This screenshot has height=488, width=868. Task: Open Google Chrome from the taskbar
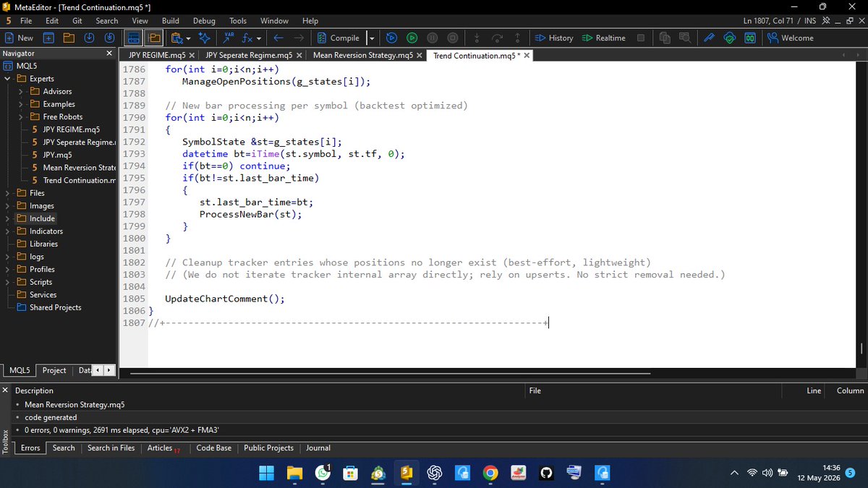(x=490, y=473)
